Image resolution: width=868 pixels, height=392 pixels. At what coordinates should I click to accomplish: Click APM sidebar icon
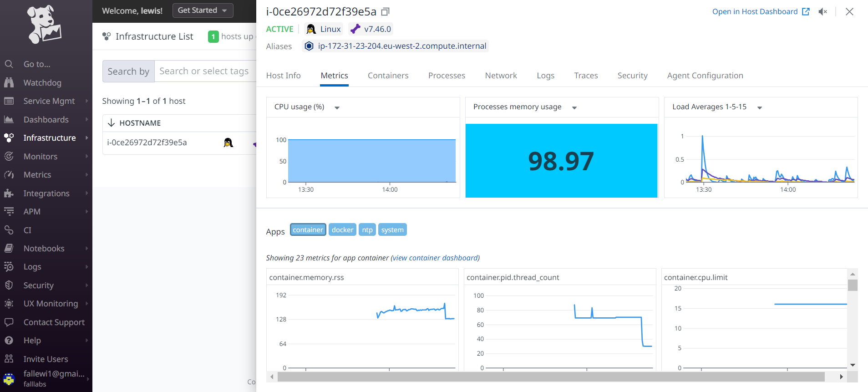pyautogui.click(x=9, y=211)
